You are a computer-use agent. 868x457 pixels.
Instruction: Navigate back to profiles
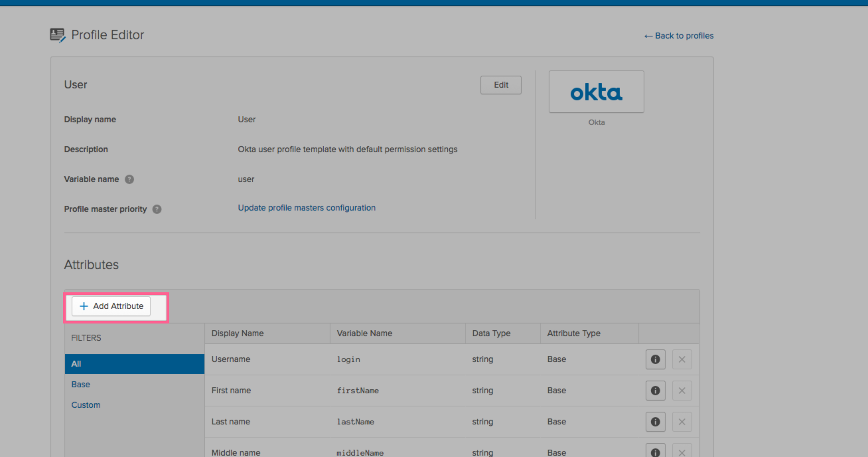click(678, 35)
